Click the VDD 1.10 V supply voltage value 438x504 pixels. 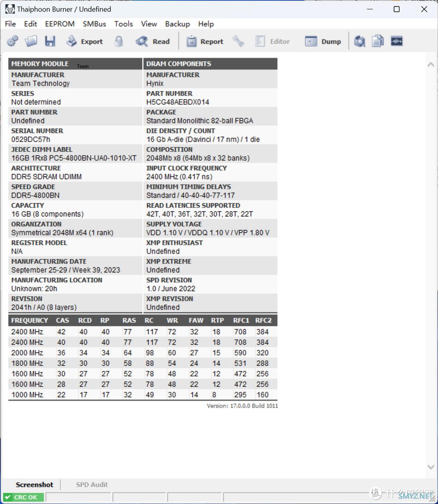pos(208,233)
